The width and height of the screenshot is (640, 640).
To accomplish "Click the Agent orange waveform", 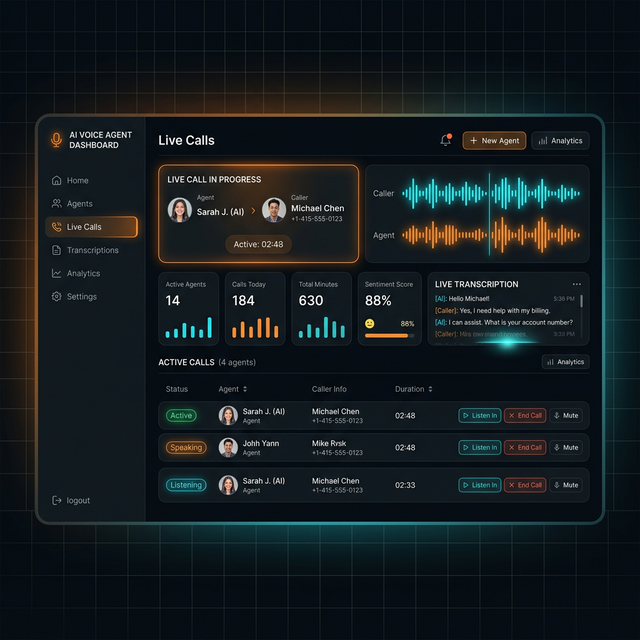I will tap(491, 235).
